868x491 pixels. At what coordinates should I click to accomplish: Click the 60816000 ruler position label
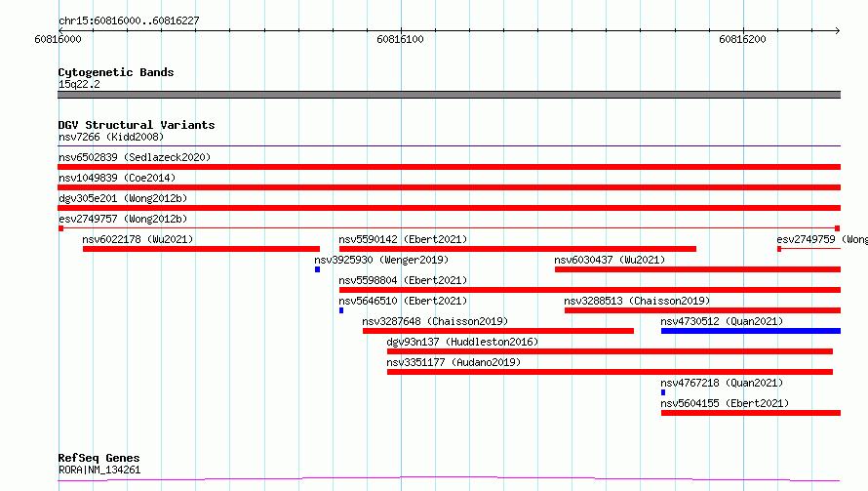(x=58, y=39)
